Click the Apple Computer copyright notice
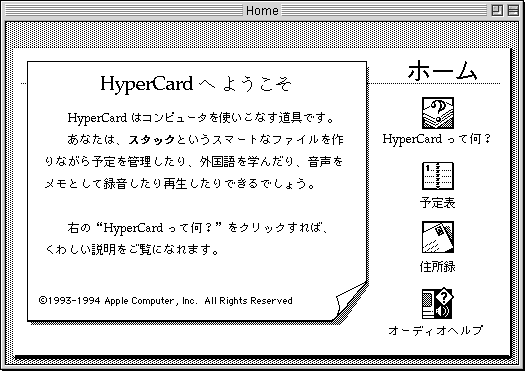 pos(166,301)
